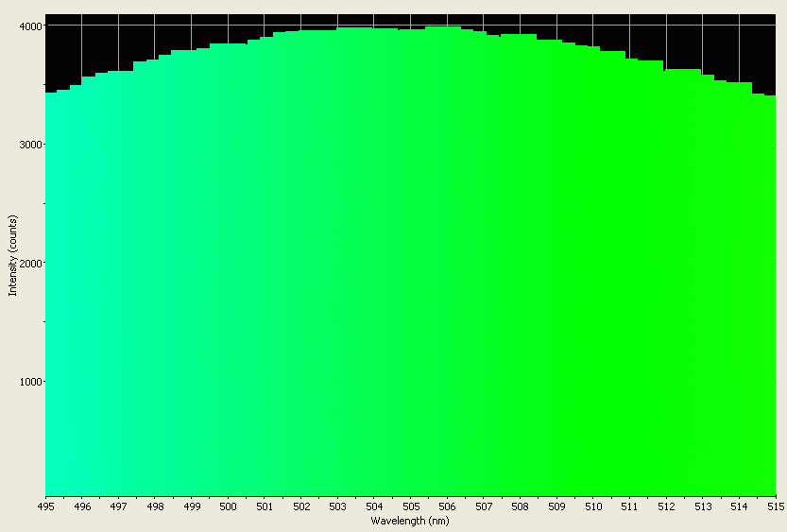Click the 2000 intensity axis label
Image resolution: width=787 pixels, height=532 pixels.
(x=27, y=264)
